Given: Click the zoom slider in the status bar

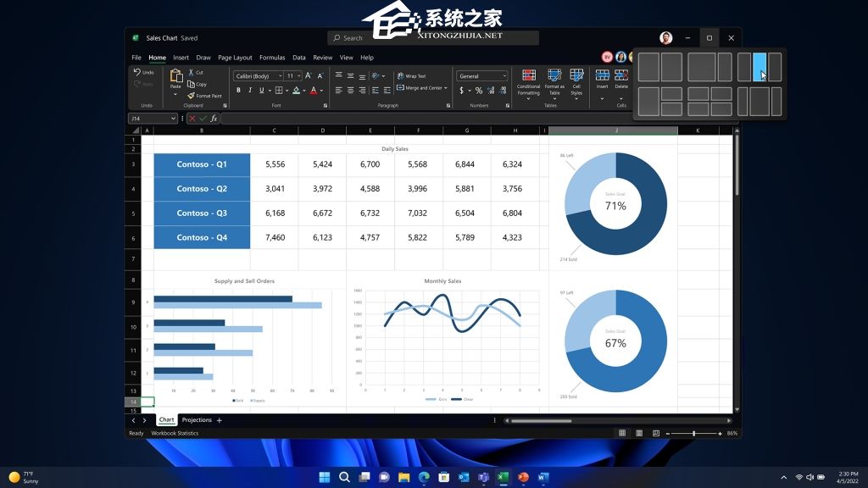Looking at the screenshot, I should [693, 433].
